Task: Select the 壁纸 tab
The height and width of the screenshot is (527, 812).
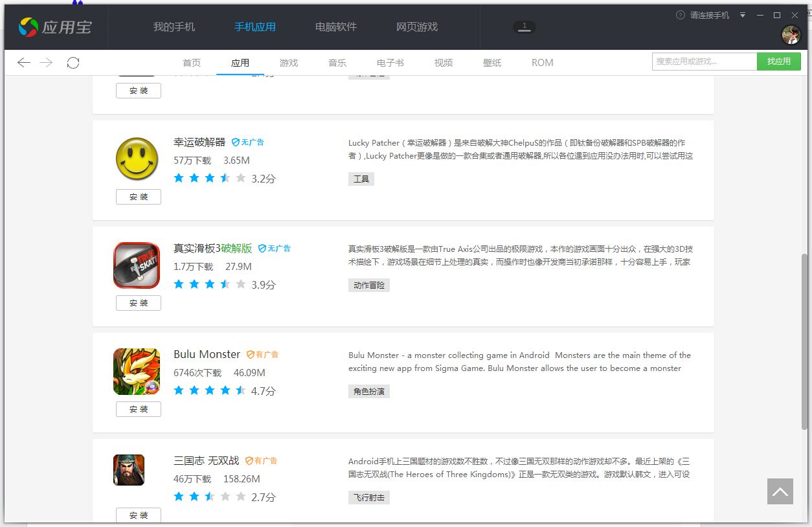Action: [x=492, y=63]
